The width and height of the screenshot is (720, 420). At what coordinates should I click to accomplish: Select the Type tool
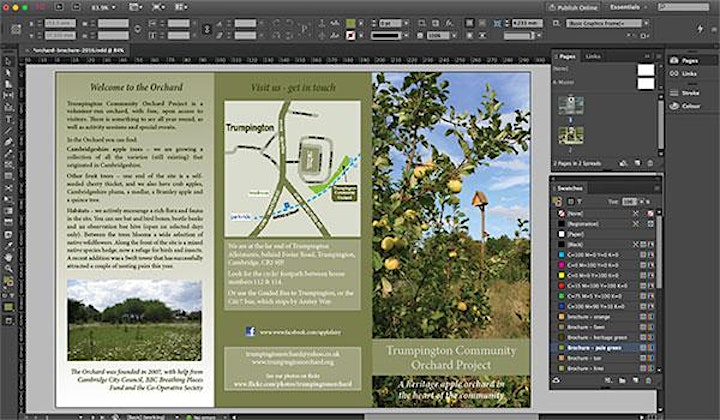coord(8,119)
